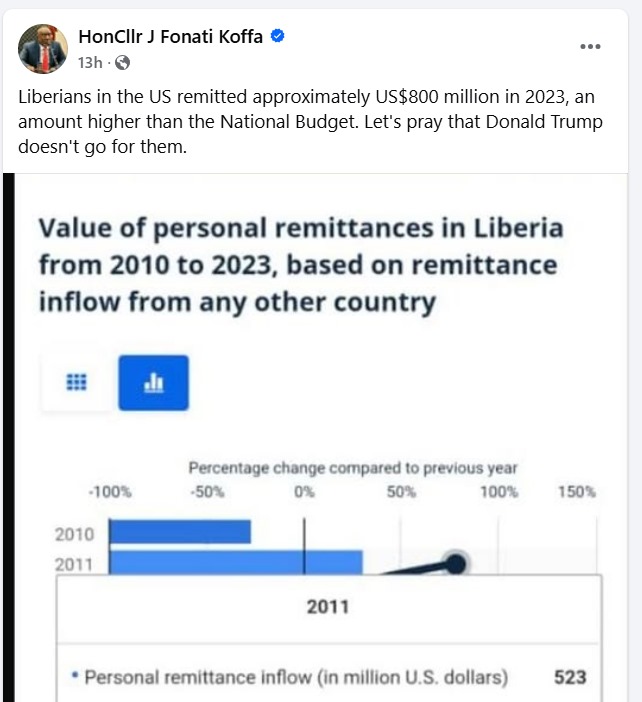Open the 13h post timestamp
The height and width of the screenshot is (702, 642).
click(x=89, y=63)
